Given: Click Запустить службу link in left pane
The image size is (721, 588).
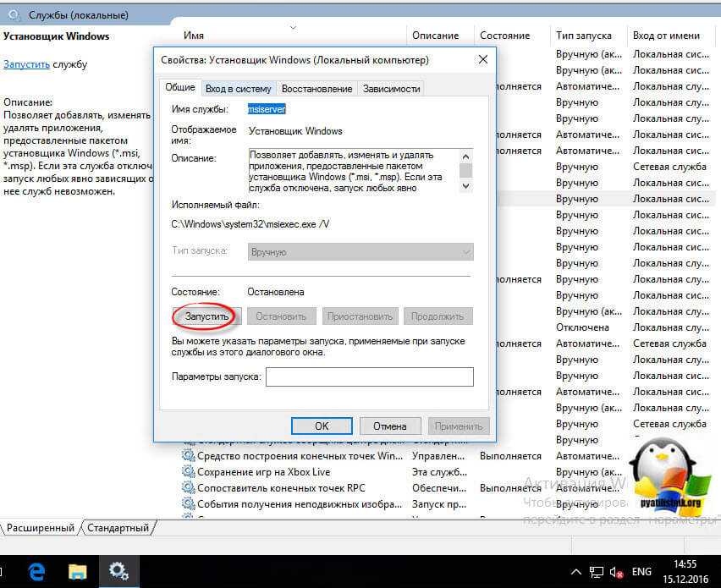Looking at the screenshot, I should point(26,64).
